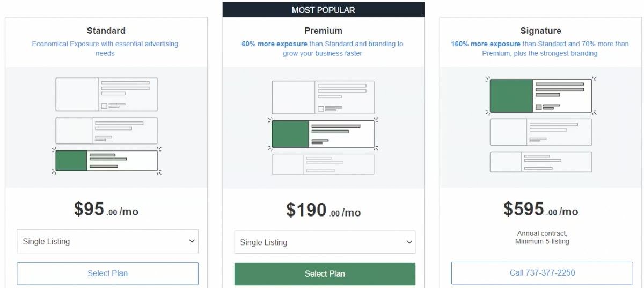Click the highlighted green listing in Signature illustration
The image size is (644, 288).
(x=540, y=96)
